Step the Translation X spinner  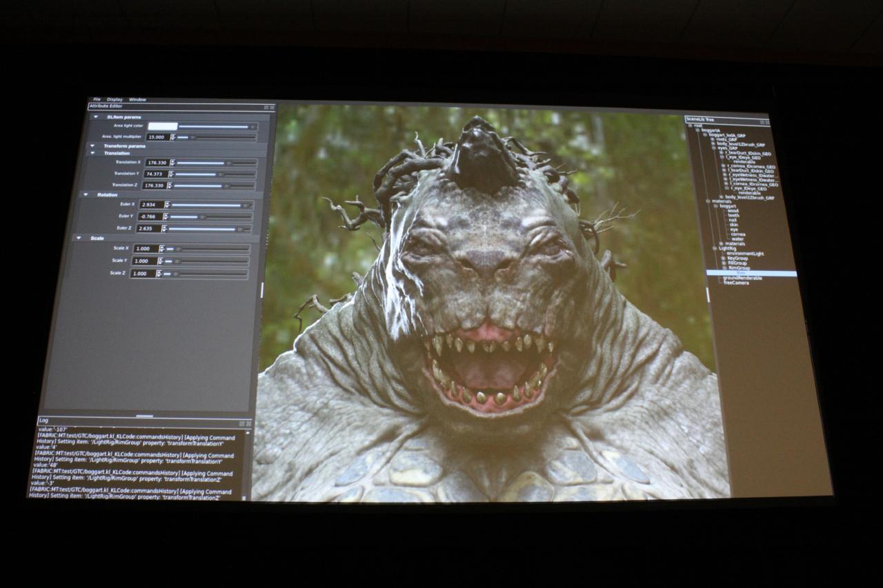172,163
